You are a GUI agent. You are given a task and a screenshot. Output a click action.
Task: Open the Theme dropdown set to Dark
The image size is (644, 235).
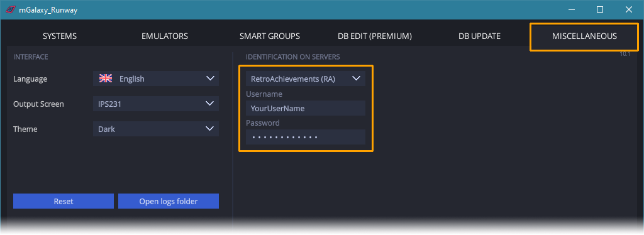click(x=156, y=129)
